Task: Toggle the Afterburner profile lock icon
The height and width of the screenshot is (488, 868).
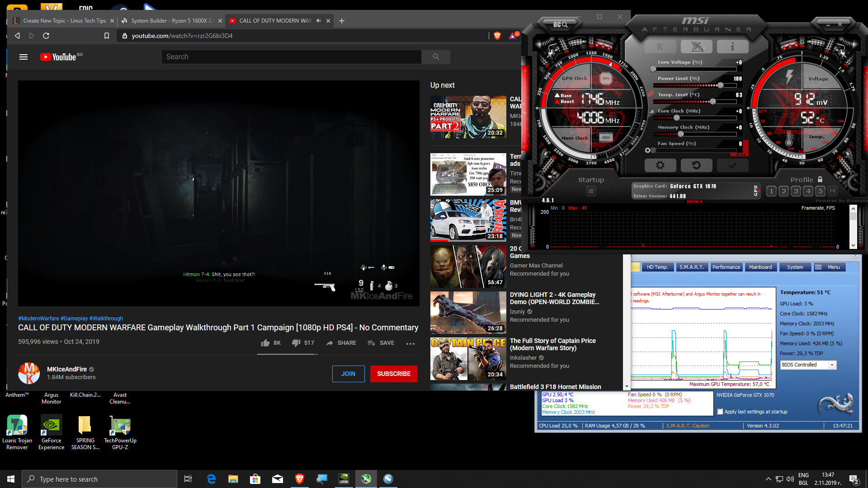Action: [x=820, y=179]
